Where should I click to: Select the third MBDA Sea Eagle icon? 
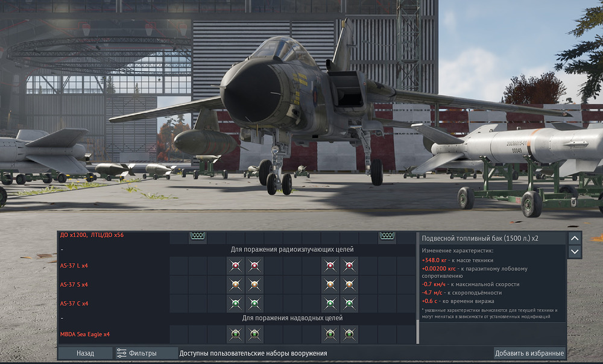coord(330,334)
